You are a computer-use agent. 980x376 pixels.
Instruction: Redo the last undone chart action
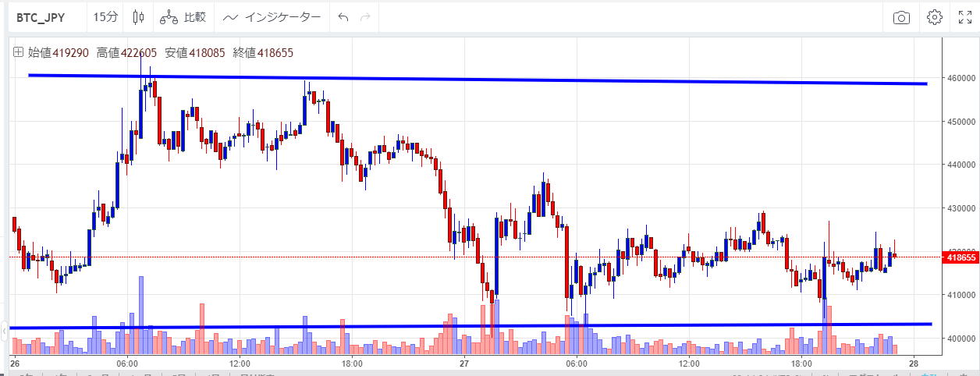click(365, 17)
